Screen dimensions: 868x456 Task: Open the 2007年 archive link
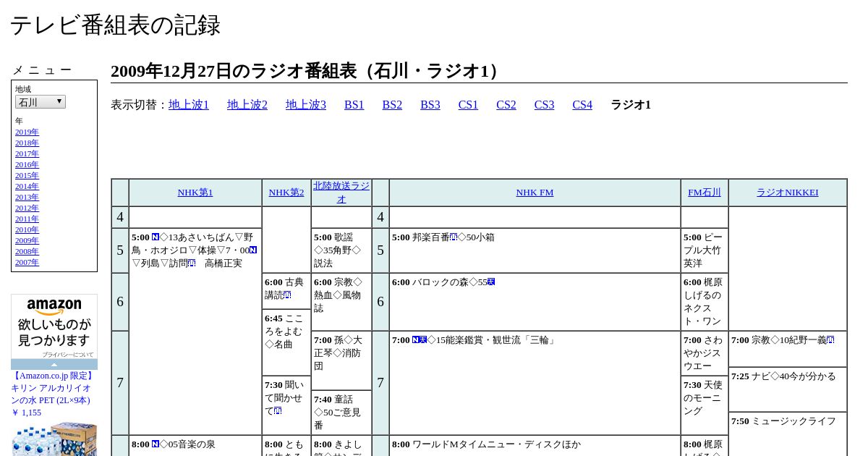[27, 262]
